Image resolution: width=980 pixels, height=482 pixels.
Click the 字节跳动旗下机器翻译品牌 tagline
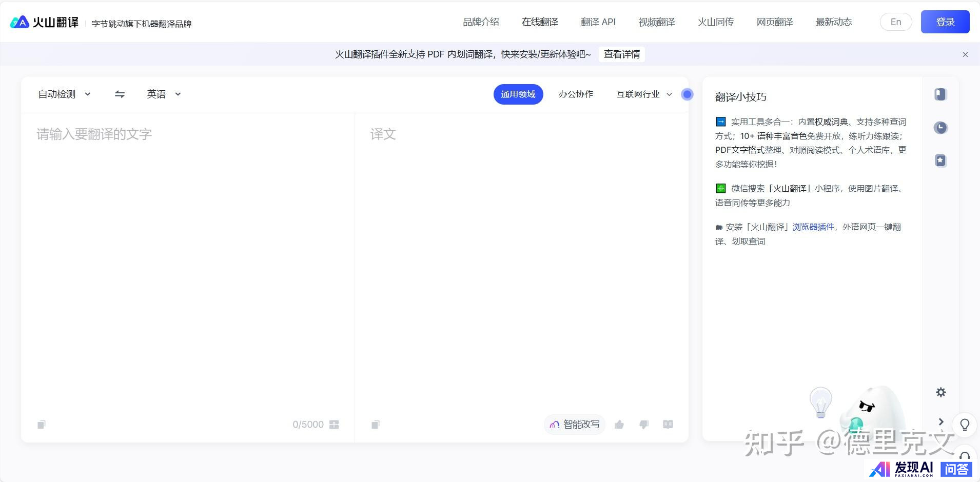(142, 24)
